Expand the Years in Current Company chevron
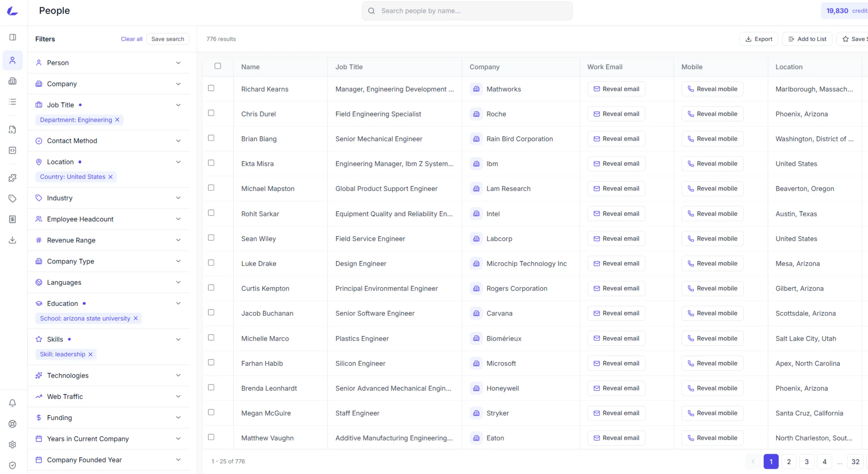The height and width of the screenshot is (474, 868). [178, 439]
